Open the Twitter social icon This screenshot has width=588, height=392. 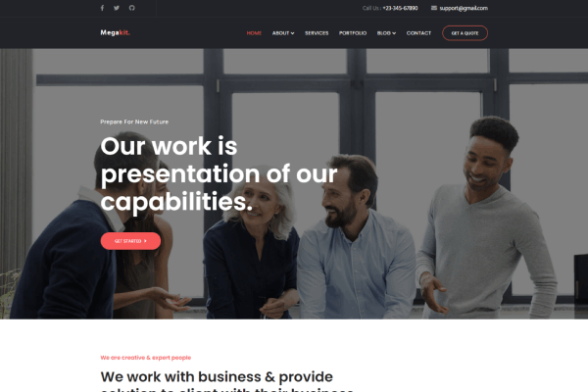click(x=117, y=8)
